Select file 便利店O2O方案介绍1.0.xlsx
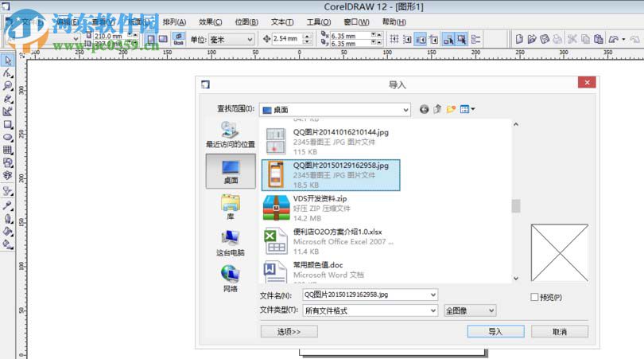 [x=331, y=241]
